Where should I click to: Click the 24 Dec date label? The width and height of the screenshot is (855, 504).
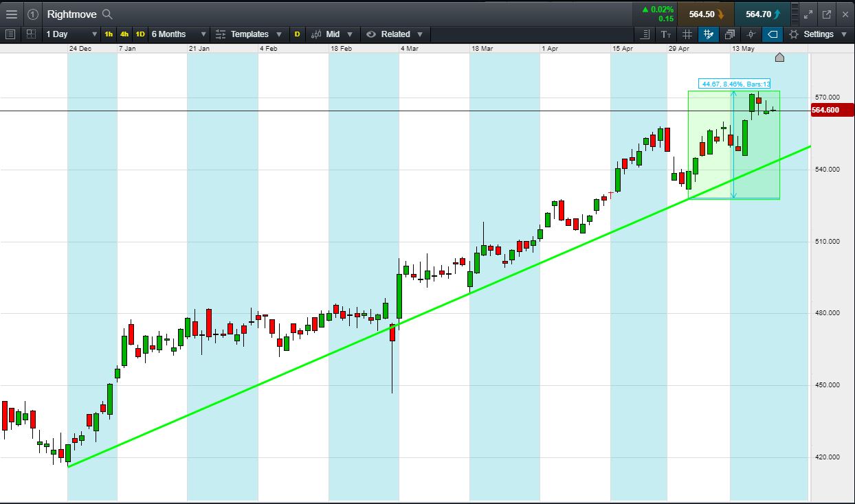pos(81,49)
